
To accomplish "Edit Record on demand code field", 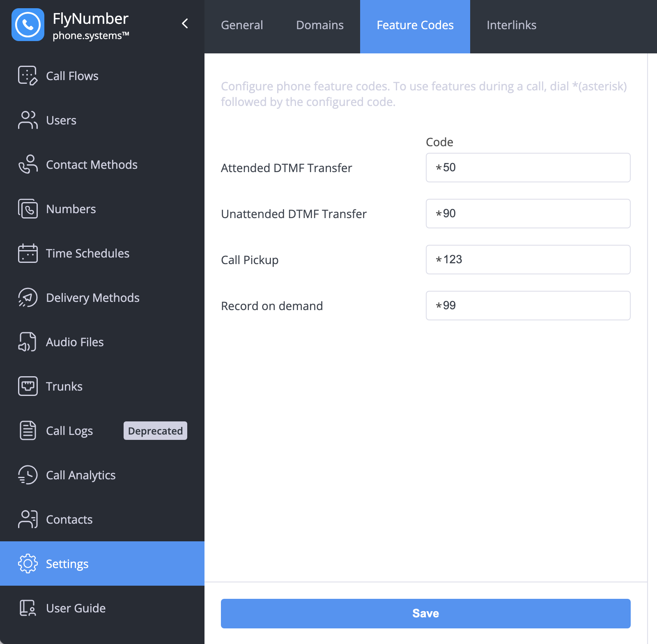I will pos(528,306).
